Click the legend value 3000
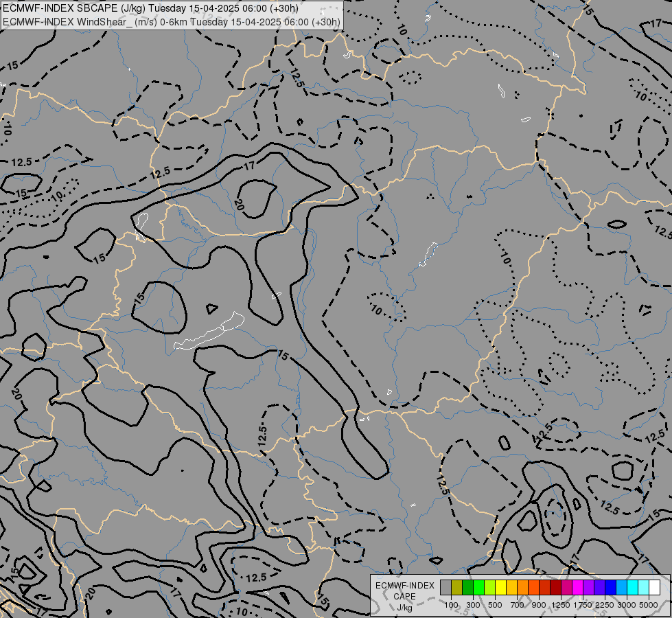The width and height of the screenshot is (672, 618). click(x=627, y=605)
